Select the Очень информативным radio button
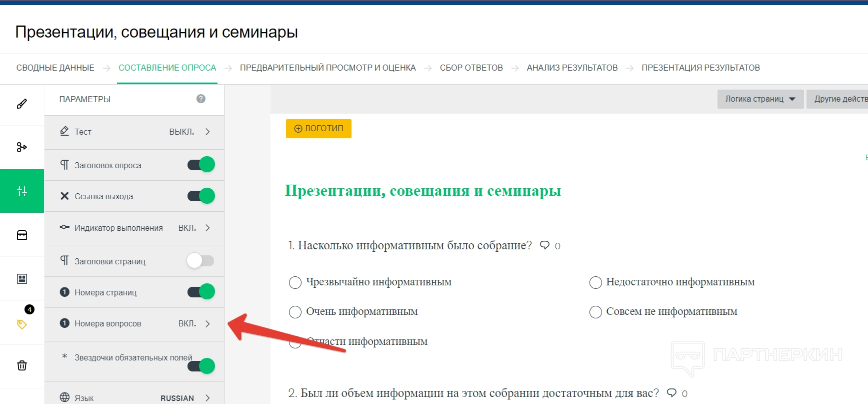868x404 pixels. (x=295, y=312)
